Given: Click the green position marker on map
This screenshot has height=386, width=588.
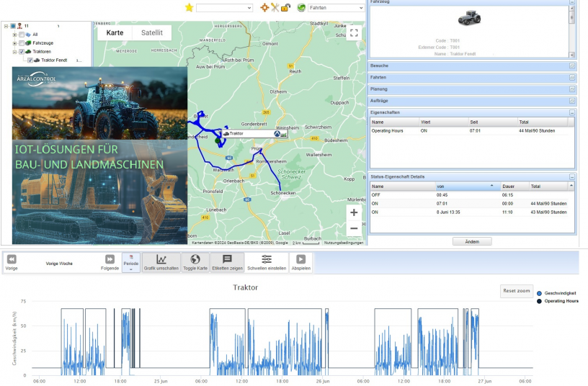Looking at the screenshot, I should (218, 140).
